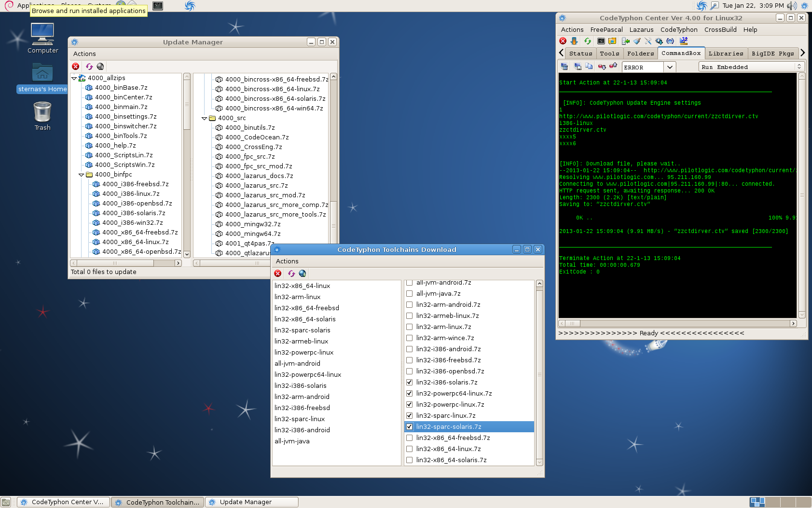The image size is (812, 508).
Task: Click the copy output icon in CommandBox
Action: [x=589, y=67]
